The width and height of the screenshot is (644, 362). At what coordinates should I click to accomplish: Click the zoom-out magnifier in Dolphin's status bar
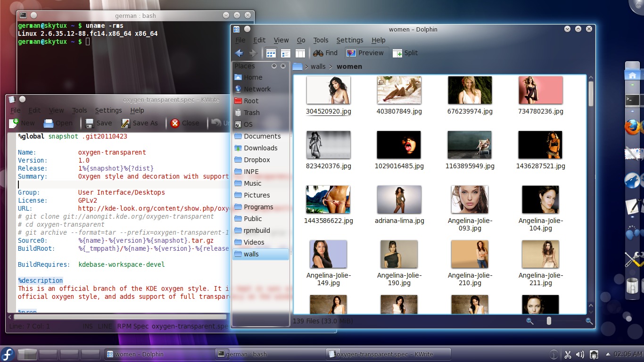point(529,321)
